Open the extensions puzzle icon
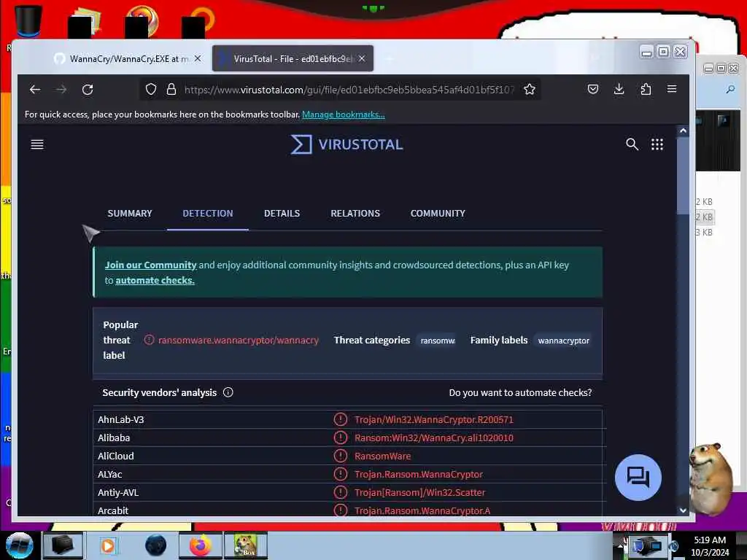Image resolution: width=747 pixels, height=560 pixels. [646, 89]
